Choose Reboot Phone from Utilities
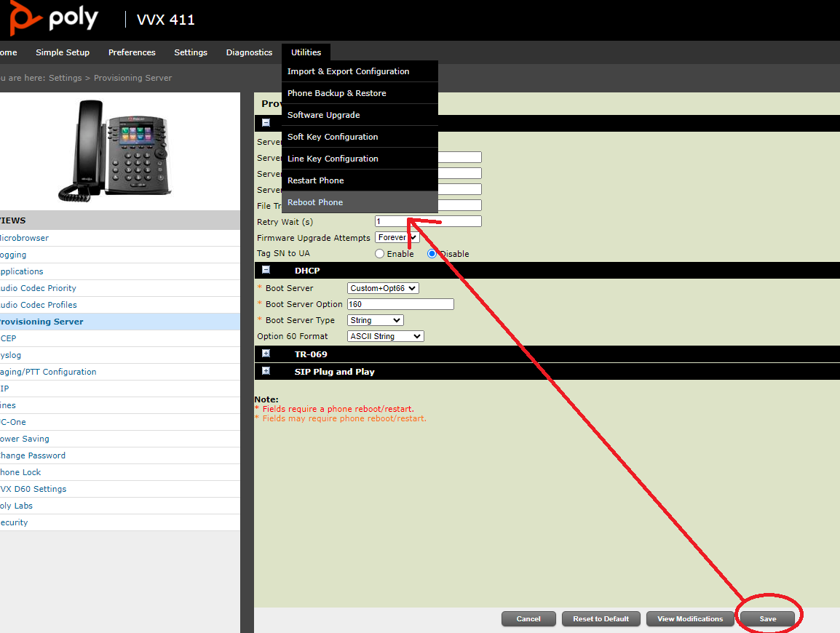This screenshot has height=633, width=840. (360, 202)
